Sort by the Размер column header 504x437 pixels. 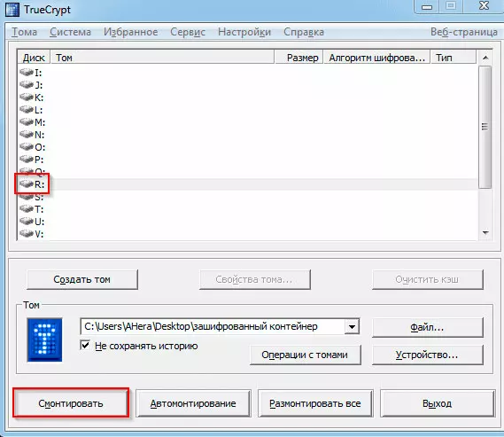[x=299, y=58]
